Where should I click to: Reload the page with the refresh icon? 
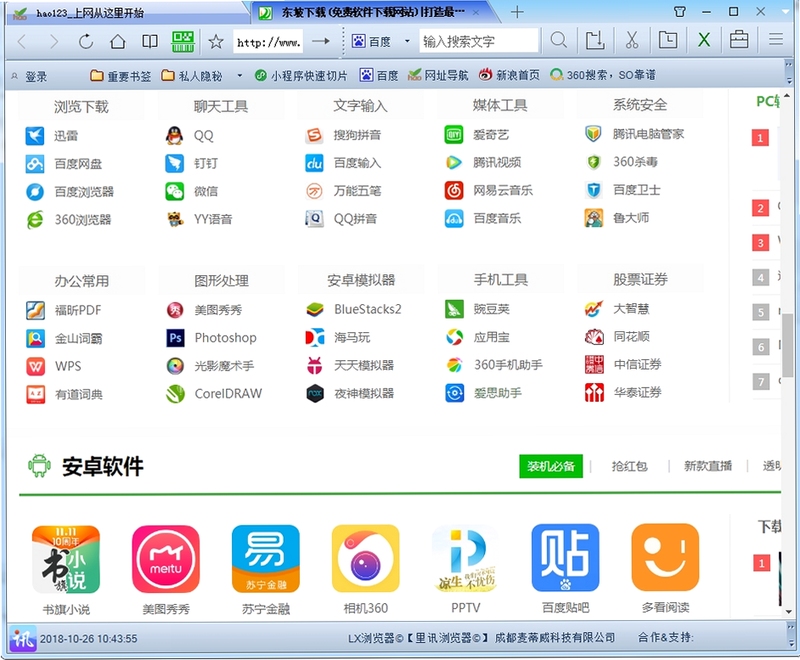coord(86,41)
